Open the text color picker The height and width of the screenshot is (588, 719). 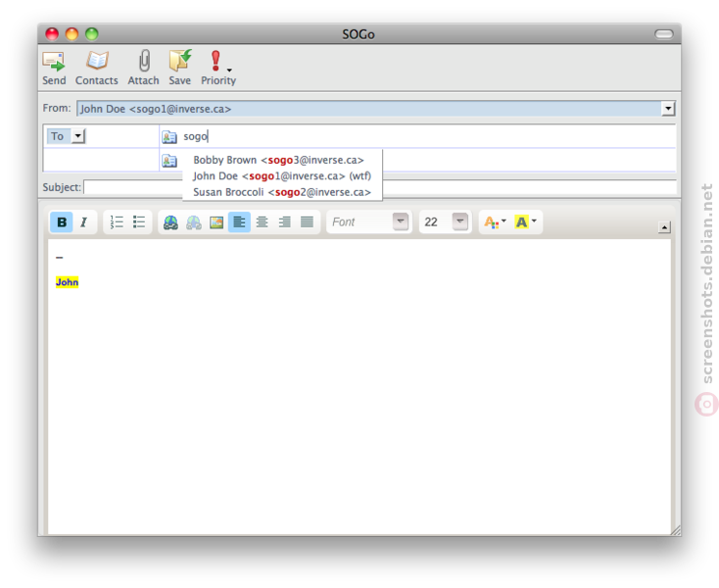(496, 222)
